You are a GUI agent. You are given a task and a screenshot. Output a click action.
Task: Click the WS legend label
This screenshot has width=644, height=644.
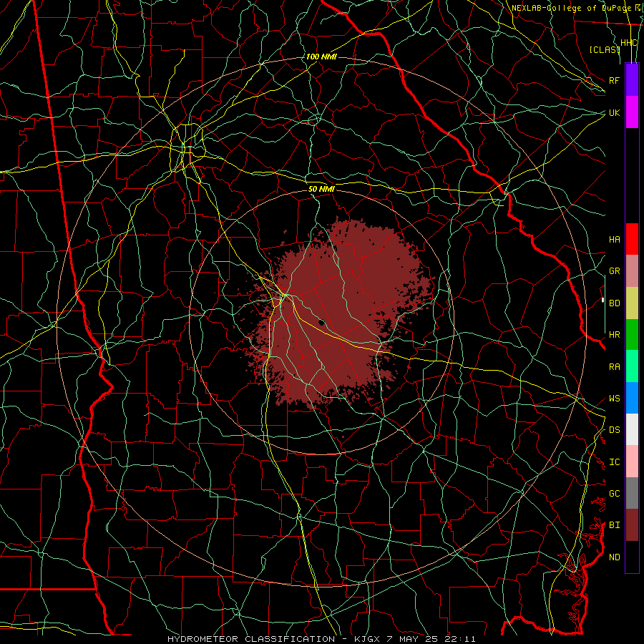pos(614,399)
